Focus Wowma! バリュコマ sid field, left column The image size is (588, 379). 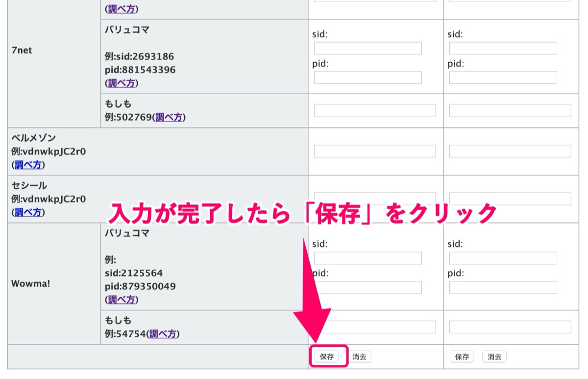tap(368, 258)
